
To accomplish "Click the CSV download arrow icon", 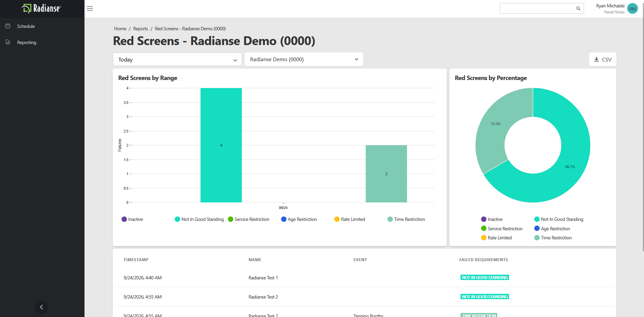I will point(596,59).
